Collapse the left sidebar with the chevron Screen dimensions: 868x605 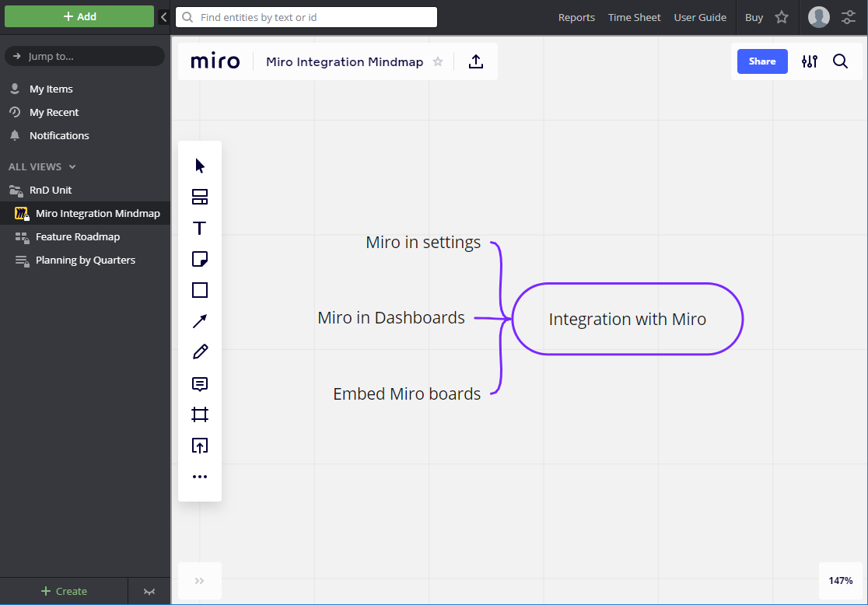[163, 16]
